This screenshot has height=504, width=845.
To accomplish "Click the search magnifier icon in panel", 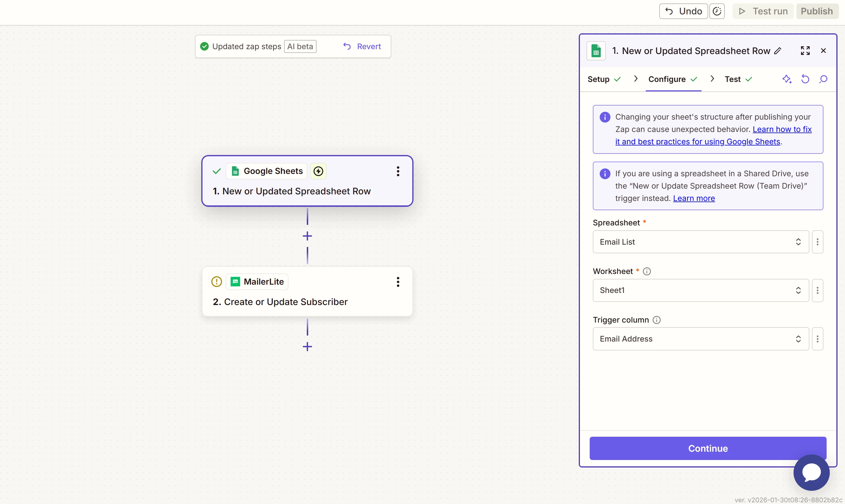I will [823, 79].
